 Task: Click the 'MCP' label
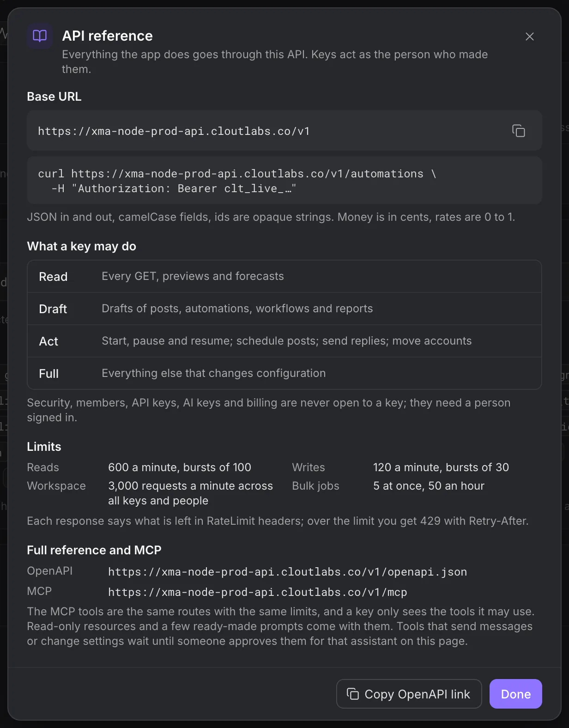[x=39, y=591]
